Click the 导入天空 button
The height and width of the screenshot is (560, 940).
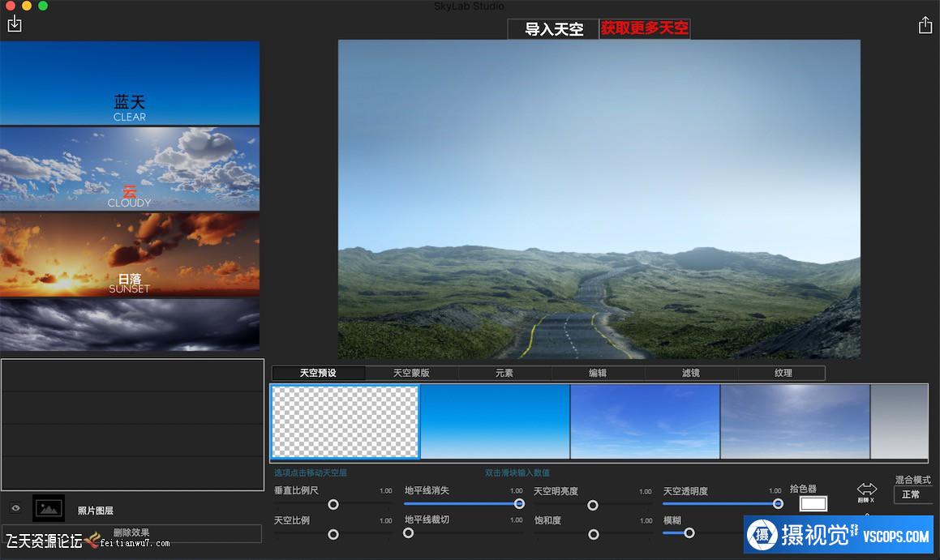(x=553, y=29)
